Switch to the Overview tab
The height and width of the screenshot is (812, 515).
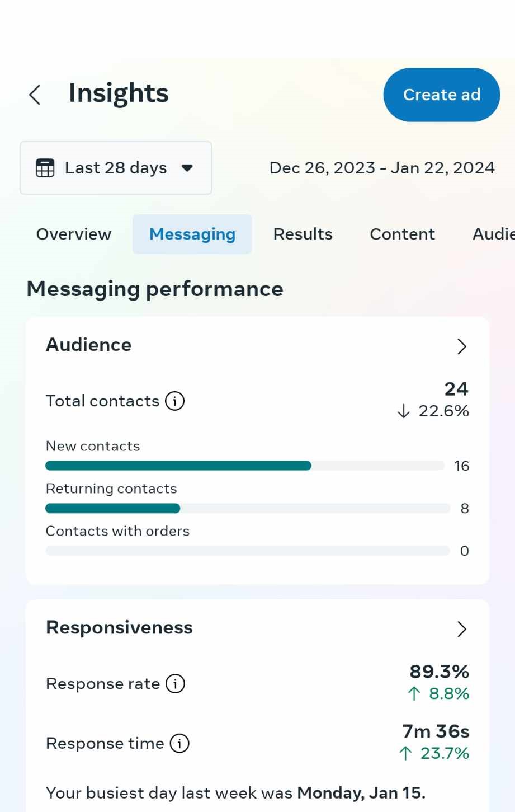pyautogui.click(x=74, y=234)
